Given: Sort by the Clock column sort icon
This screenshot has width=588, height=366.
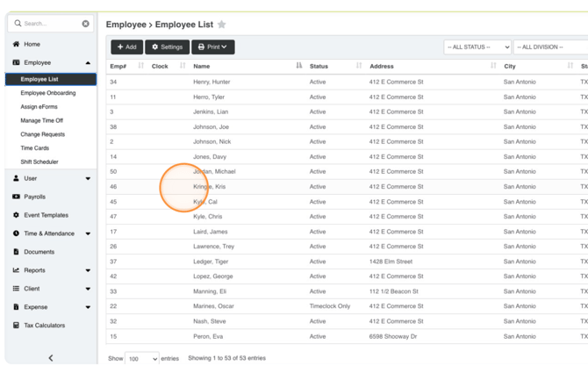Looking at the screenshot, I should tap(183, 66).
